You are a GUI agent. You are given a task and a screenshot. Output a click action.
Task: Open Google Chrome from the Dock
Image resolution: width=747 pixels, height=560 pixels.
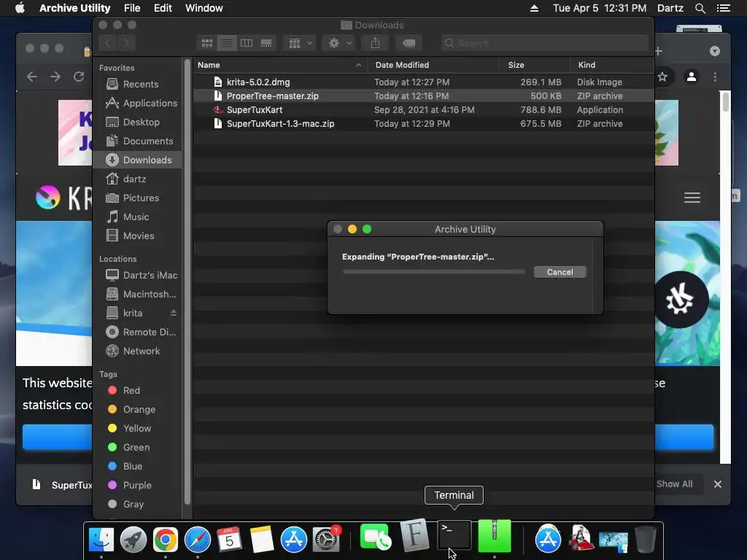(x=166, y=540)
